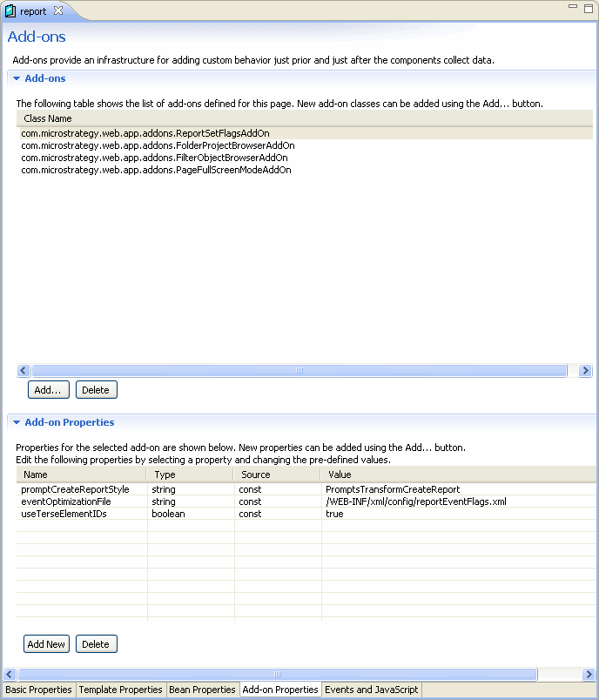This screenshot has height=700, width=599.
Task: Minimize the editor pane
Action: click(573, 7)
